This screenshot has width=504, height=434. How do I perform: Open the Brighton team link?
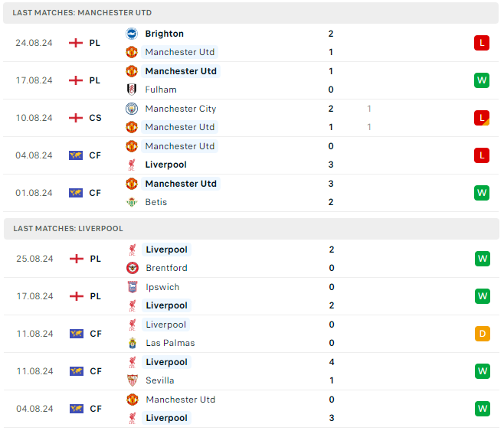coord(164,34)
